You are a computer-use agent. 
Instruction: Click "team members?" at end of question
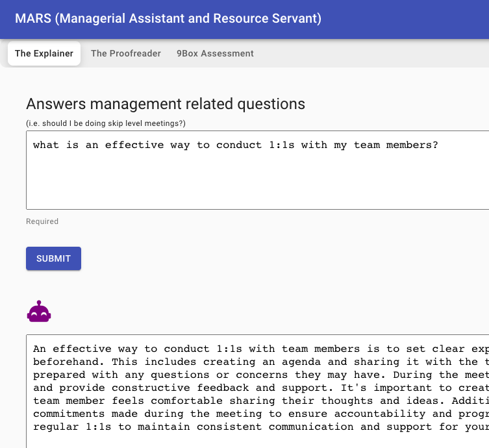[395, 145]
